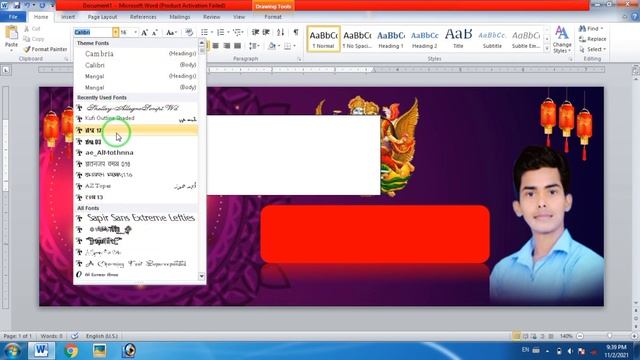The width and height of the screenshot is (640, 360).
Task: Switch to Full Screen Reading view
Action: point(526,336)
